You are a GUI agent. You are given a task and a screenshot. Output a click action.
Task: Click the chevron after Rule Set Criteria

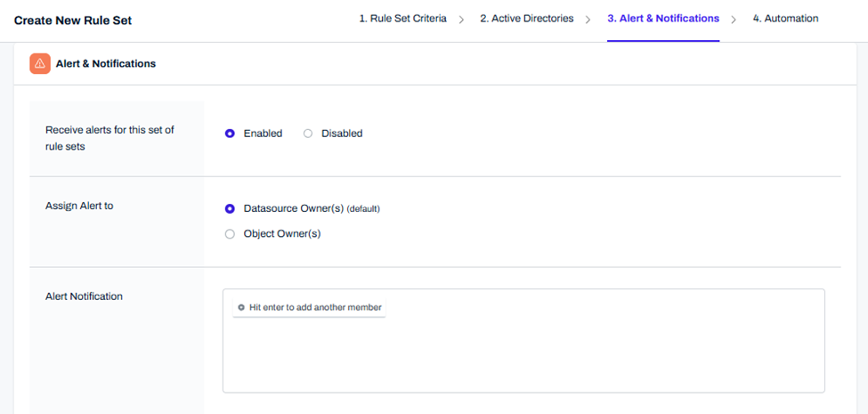pyautogui.click(x=461, y=20)
